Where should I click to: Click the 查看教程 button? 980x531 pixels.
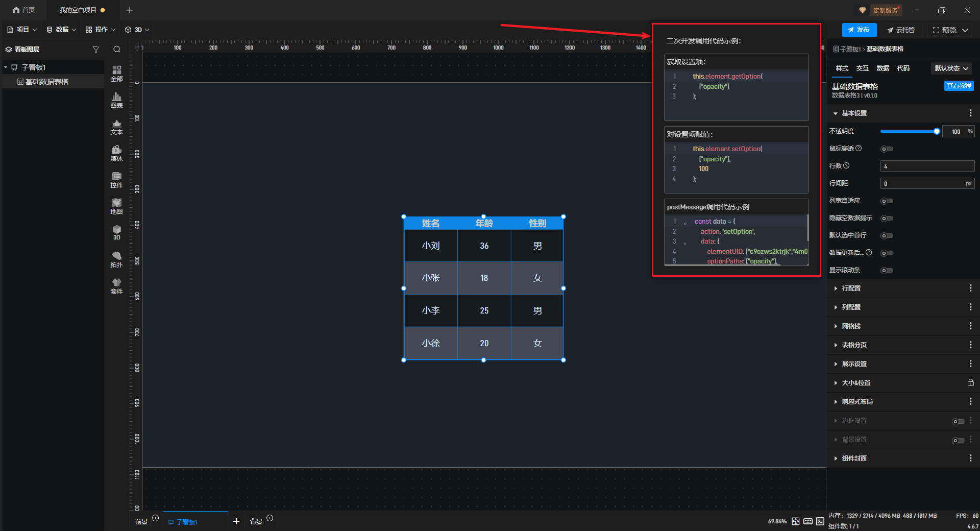tap(959, 86)
